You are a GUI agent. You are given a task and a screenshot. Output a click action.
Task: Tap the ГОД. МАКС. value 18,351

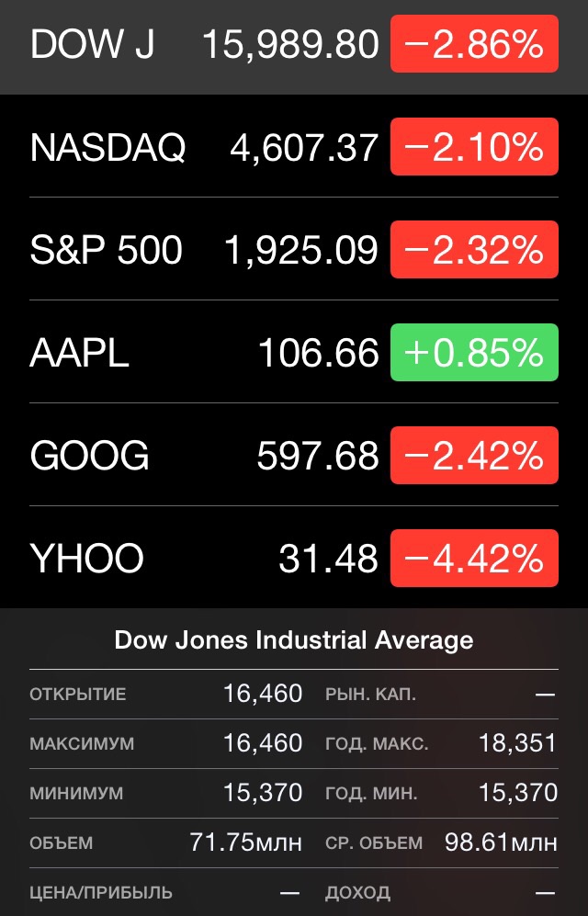(x=517, y=743)
